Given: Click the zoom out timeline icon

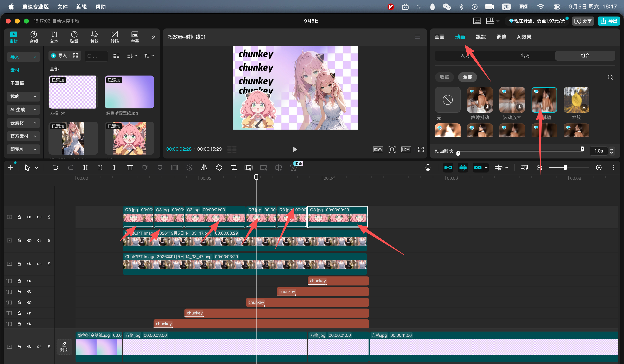Looking at the screenshot, I should tap(539, 168).
